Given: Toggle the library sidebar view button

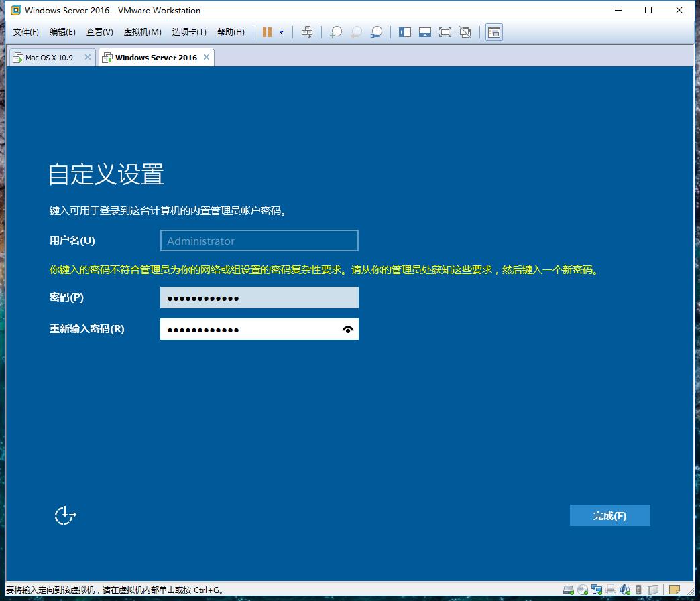Looking at the screenshot, I should 405,32.
